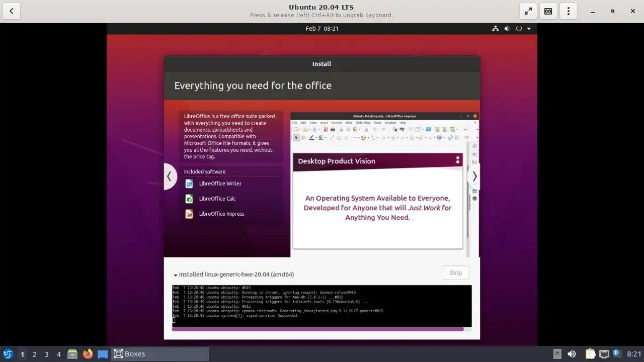
Task: Collapse the installation log details arrow
Action: (x=176, y=275)
